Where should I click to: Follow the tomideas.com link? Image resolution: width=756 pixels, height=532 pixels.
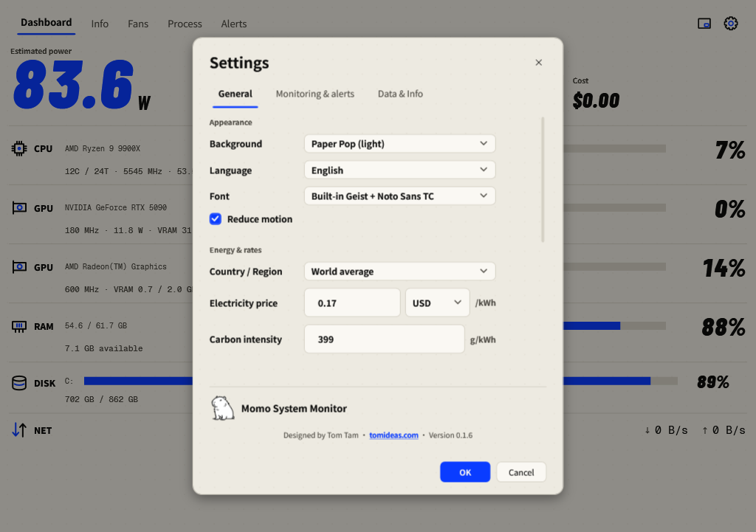click(x=394, y=435)
